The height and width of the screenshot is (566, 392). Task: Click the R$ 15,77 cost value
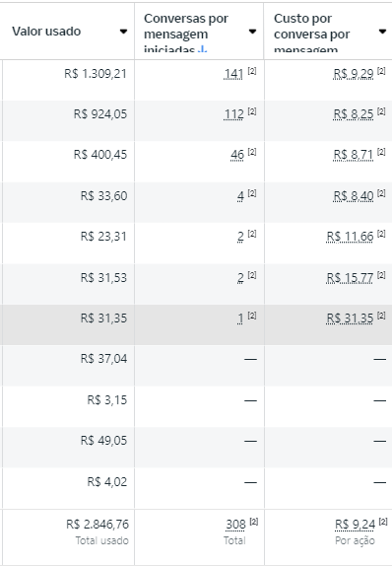click(350, 278)
